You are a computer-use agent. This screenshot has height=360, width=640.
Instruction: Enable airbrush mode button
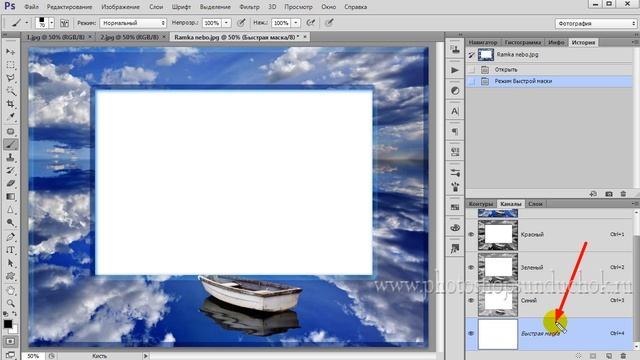click(311, 23)
